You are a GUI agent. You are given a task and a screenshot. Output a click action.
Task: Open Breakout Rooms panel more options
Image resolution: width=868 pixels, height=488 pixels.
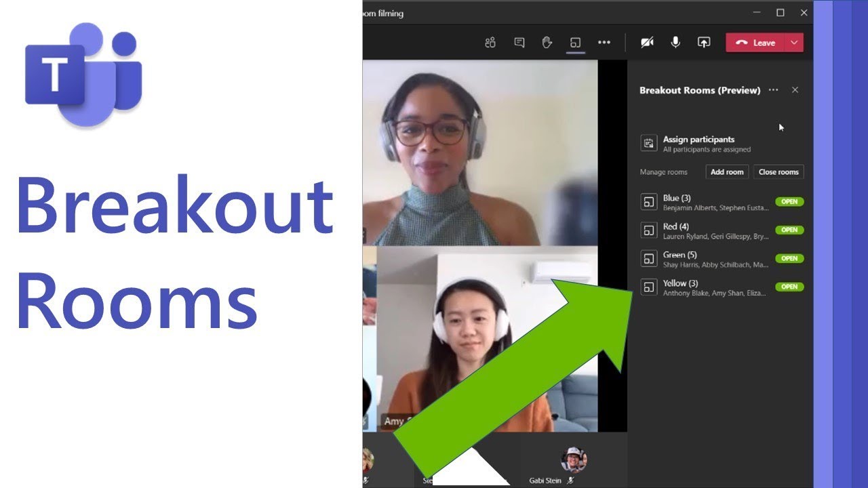click(x=774, y=90)
